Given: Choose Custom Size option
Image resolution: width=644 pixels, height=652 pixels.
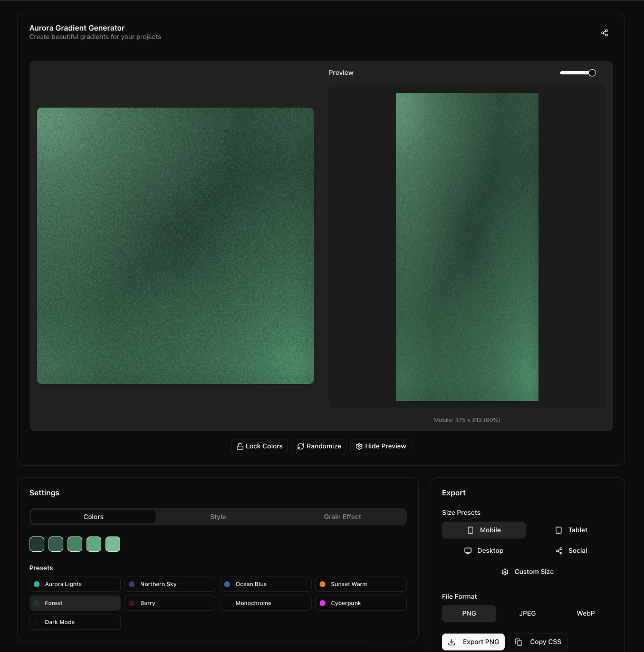Looking at the screenshot, I should coord(527,572).
